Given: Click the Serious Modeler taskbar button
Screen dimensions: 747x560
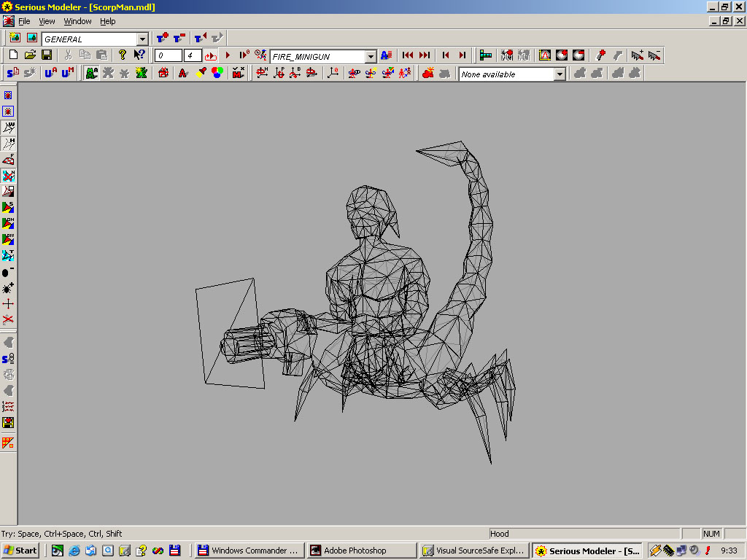Looking at the screenshot, I should point(587,551).
